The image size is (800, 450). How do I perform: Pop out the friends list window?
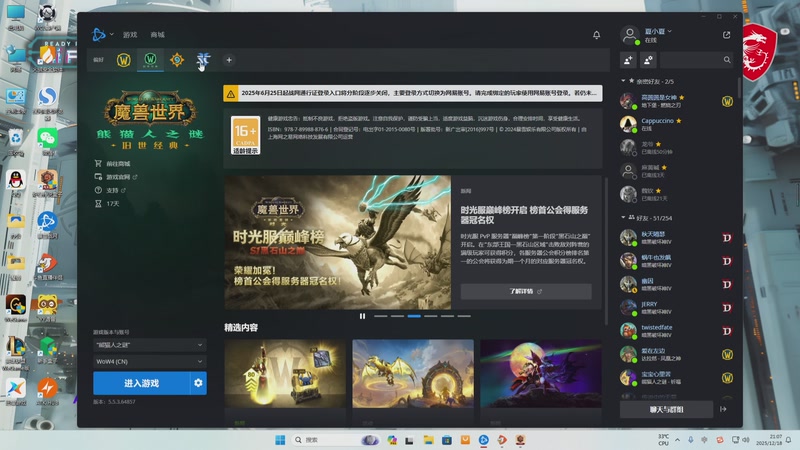[727, 35]
